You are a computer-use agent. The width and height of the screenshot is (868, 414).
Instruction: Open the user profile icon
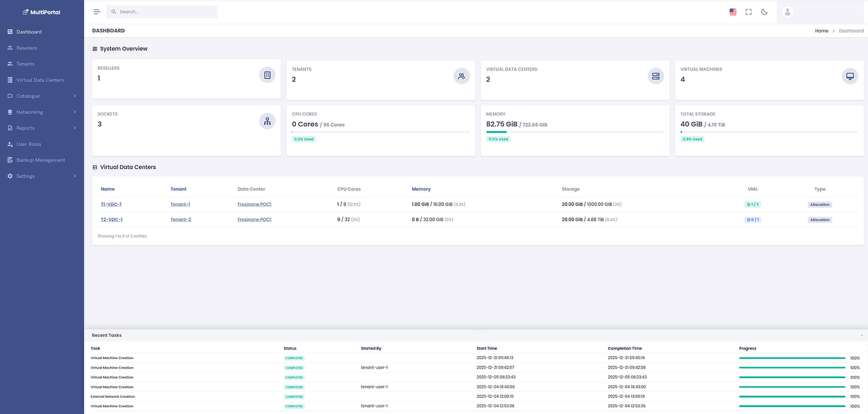787,12
